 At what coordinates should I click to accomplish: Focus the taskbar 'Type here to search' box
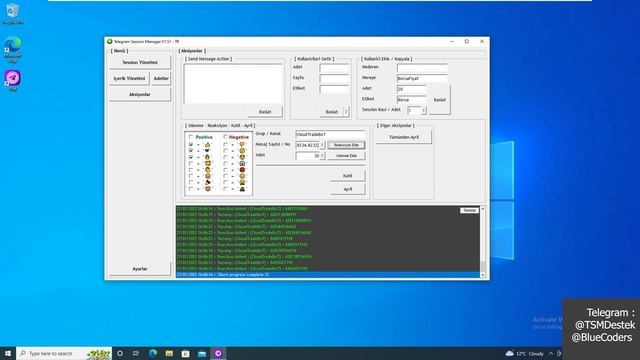coord(64,353)
